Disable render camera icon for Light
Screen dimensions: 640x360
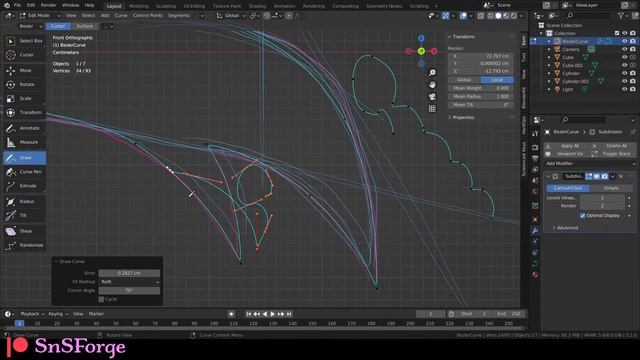coord(633,89)
